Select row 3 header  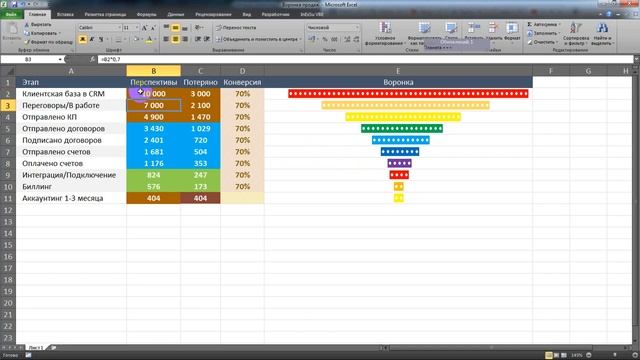[8, 105]
